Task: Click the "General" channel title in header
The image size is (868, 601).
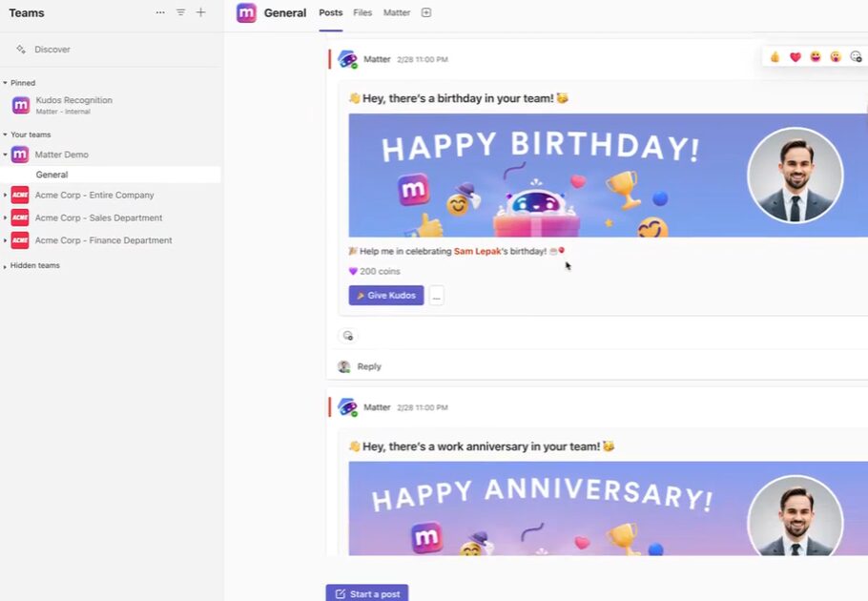Action: pyautogui.click(x=285, y=12)
